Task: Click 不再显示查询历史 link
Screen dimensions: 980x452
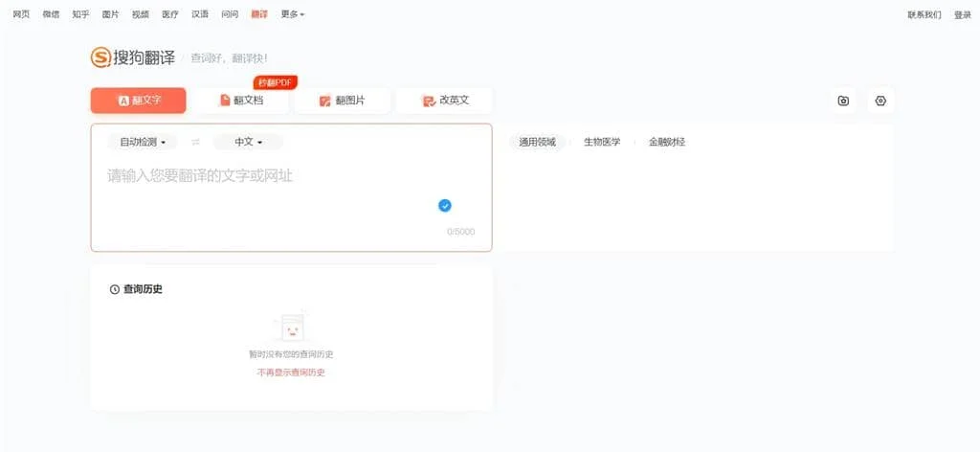Action: coord(291,373)
